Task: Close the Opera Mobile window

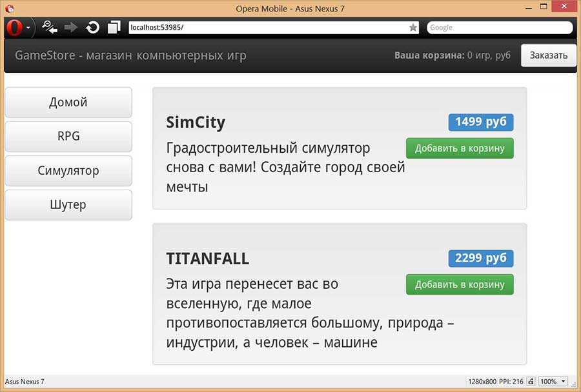Action: [564, 6]
